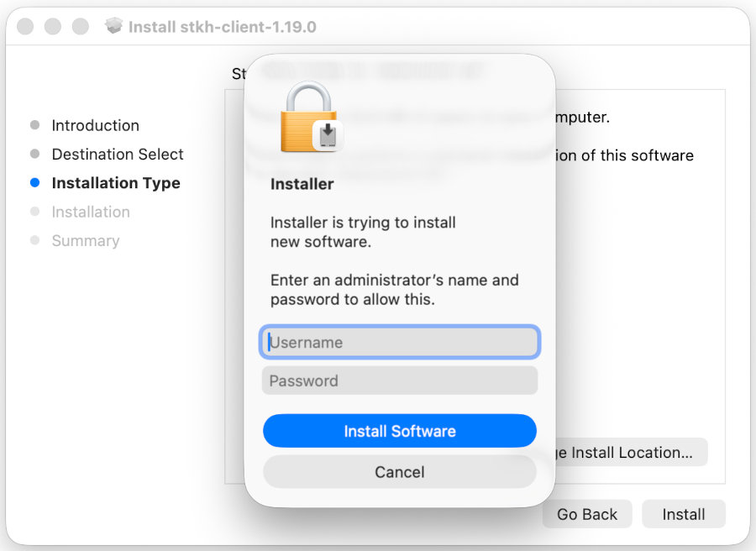Focus the Username text field

[400, 342]
